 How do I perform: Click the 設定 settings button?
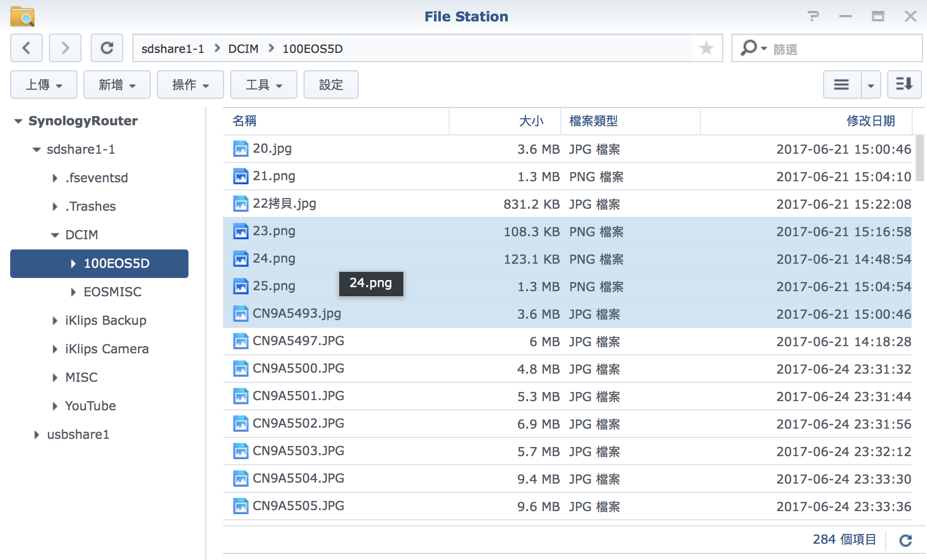(331, 85)
